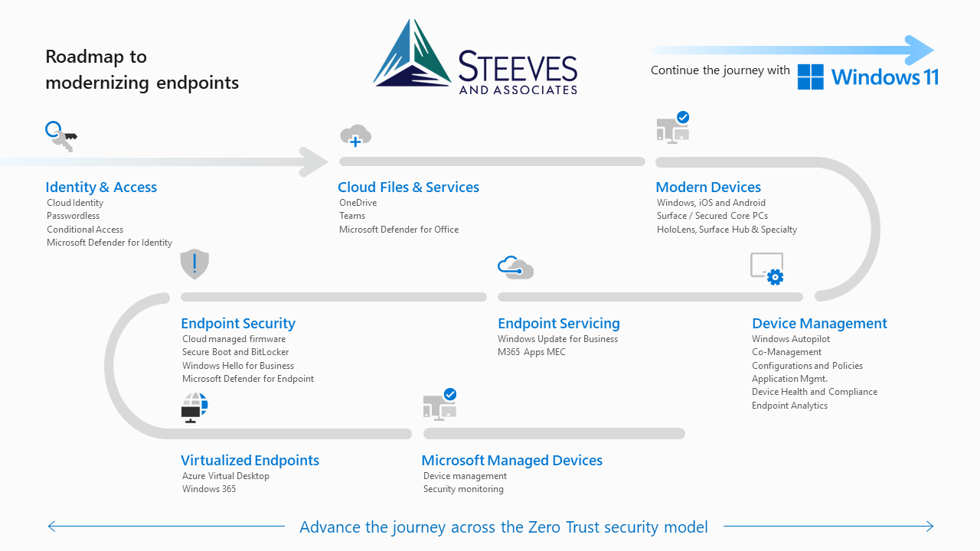Click Windows, iOS and Android
980x551 pixels.
[x=711, y=203]
